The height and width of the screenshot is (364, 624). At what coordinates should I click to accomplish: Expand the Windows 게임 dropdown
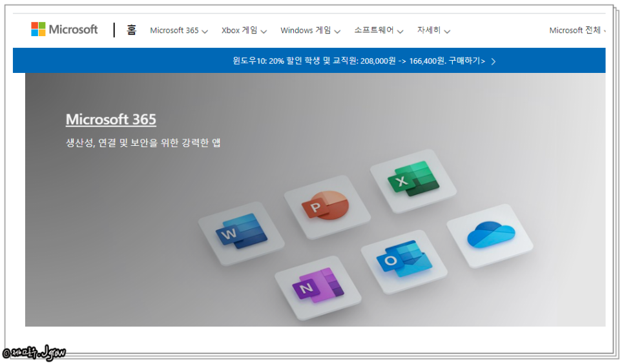tap(311, 30)
